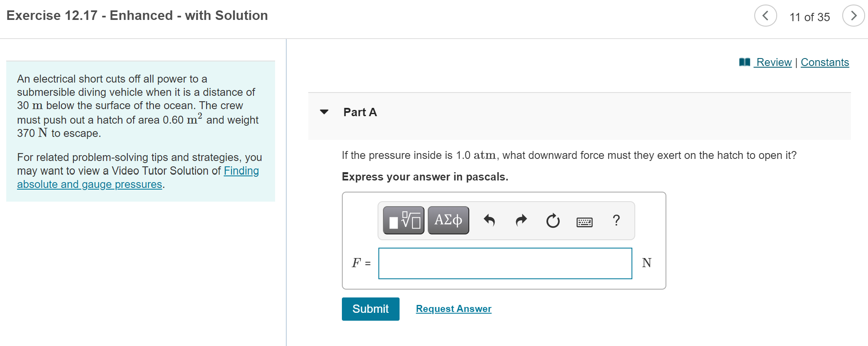This screenshot has height=346, width=868.
Task: Redo the last change in the equation editor
Action: (521, 220)
